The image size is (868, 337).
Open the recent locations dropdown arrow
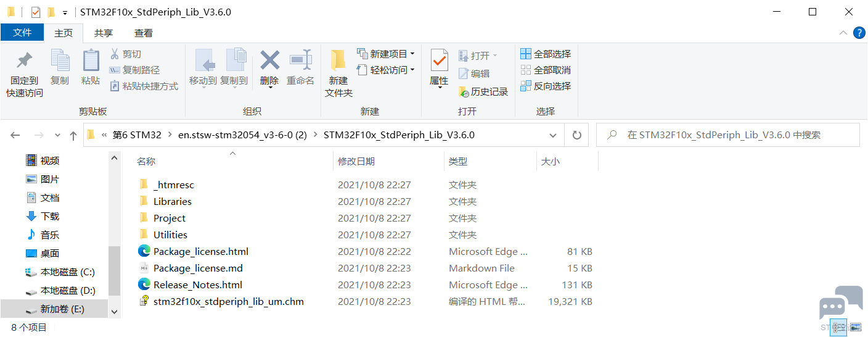point(57,135)
